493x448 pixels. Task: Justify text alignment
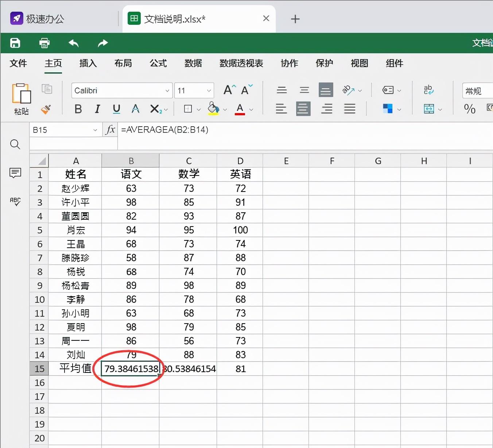point(350,109)
